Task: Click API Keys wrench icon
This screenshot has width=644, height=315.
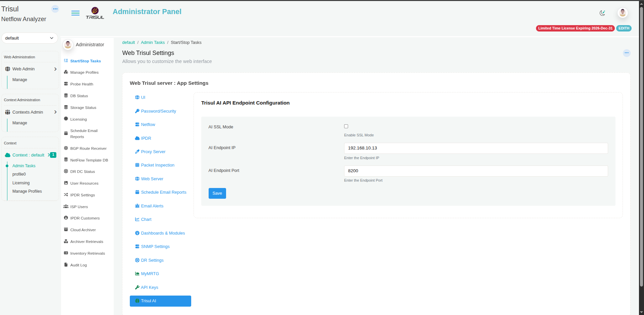Action: click(x=137, y=288)
